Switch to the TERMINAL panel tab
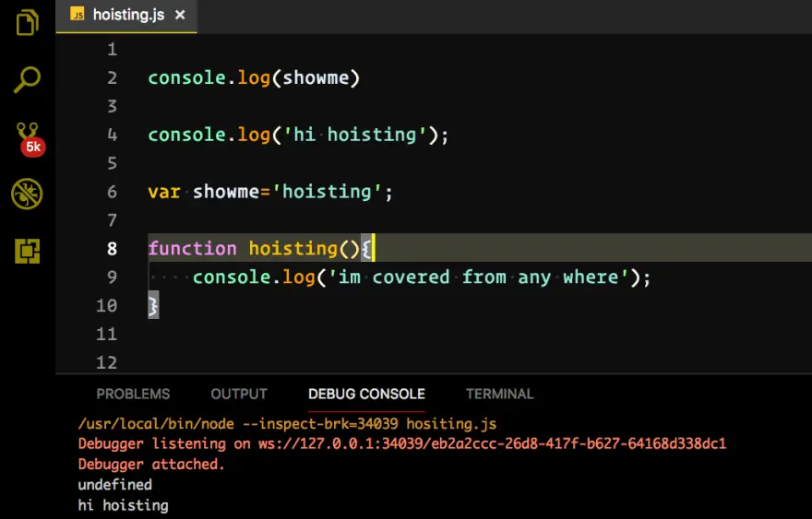This screenshot has width=812, height=519. click(x=500, y=394)
